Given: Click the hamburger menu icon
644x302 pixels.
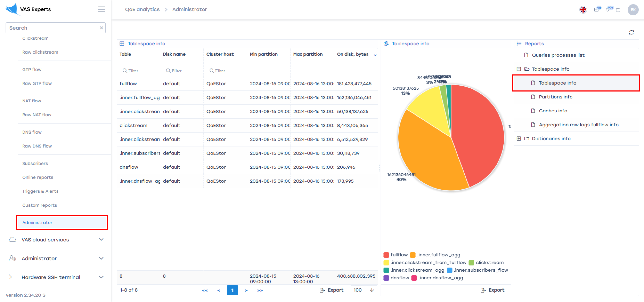Looking at the screenshot, I should tap(101, 10).
